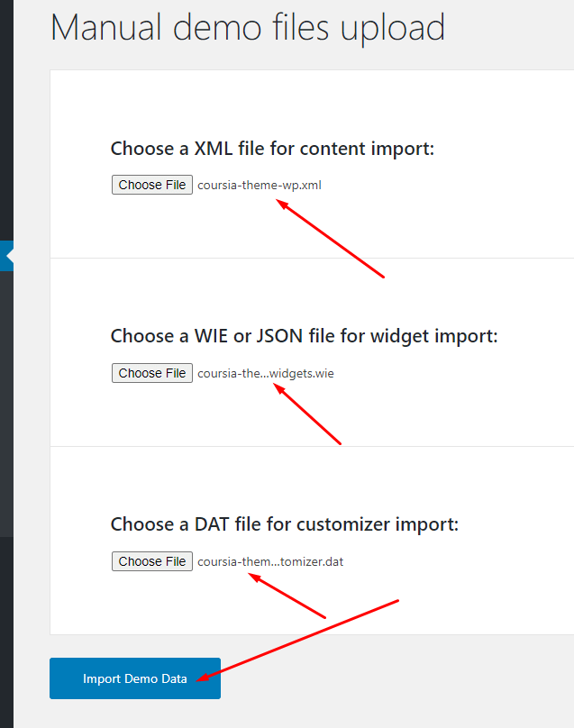Click the Manual demo files upload heading
Image resolution: width=574 pixels, height=728 pixels.
pyautogui.click(x=248, y=28)
